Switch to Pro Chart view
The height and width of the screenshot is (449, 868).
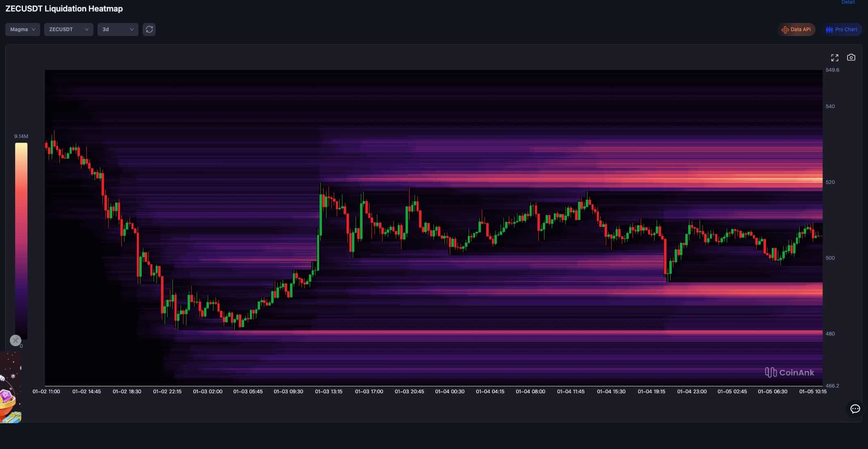842,29
